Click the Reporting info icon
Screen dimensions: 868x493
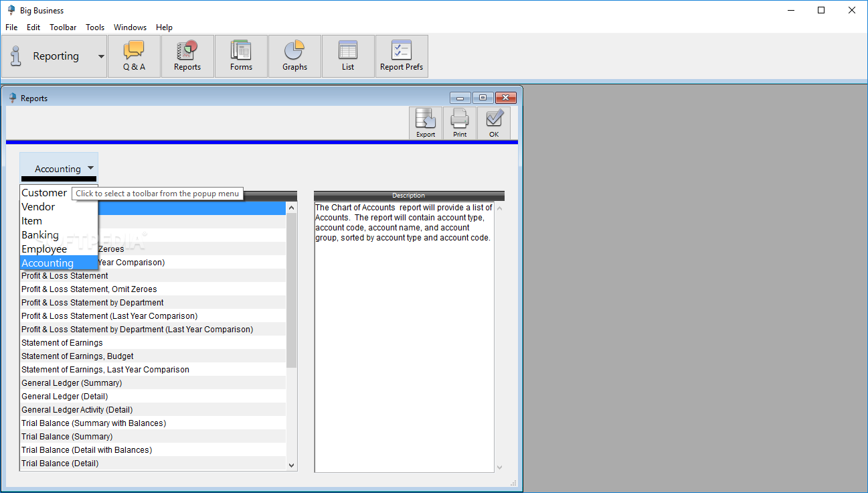pyautogui.click(x=16, y=56)
